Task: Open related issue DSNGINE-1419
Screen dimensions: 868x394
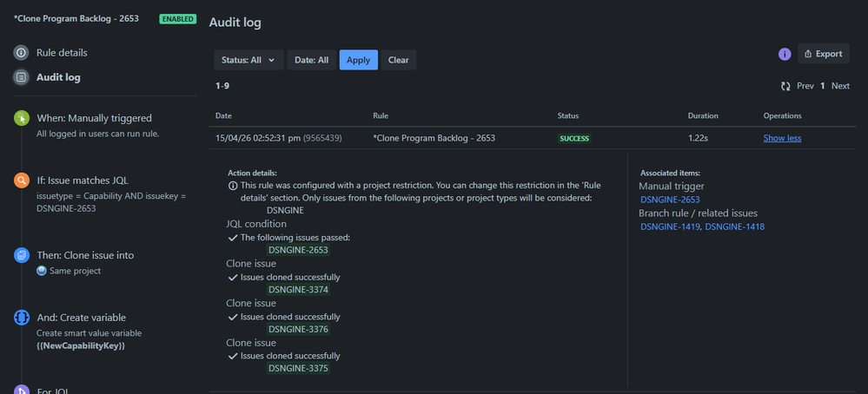Action: pyautogui.click(x=671, y=227)
